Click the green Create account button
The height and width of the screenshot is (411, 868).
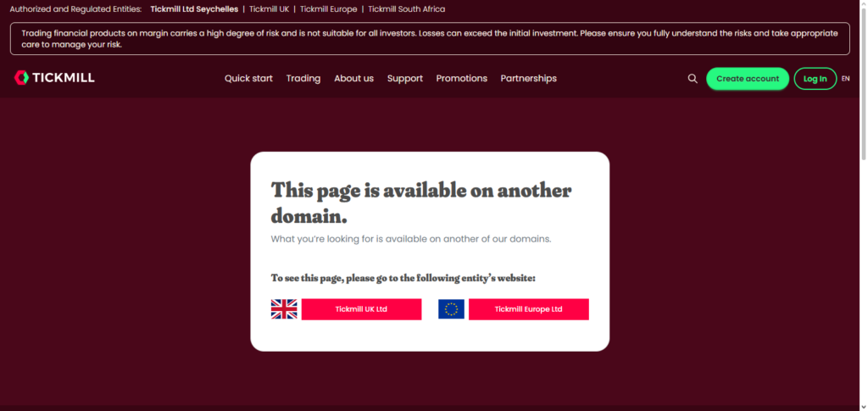click(748, 79)
